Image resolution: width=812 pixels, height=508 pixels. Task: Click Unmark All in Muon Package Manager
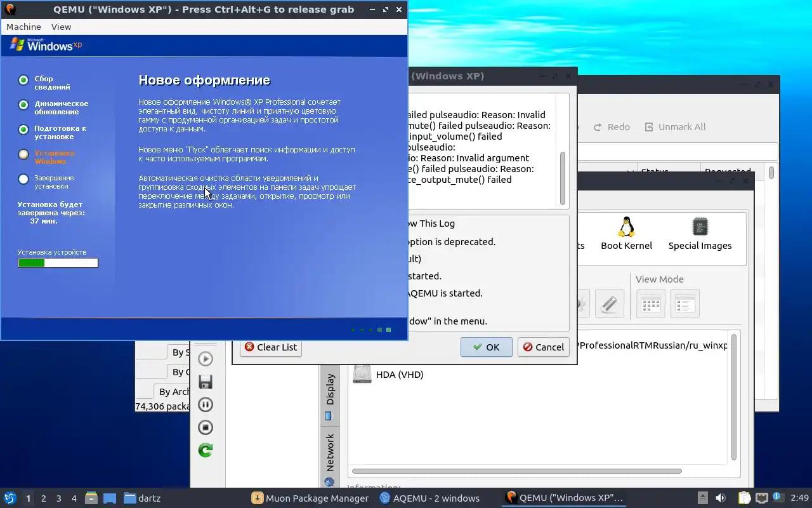675,127
